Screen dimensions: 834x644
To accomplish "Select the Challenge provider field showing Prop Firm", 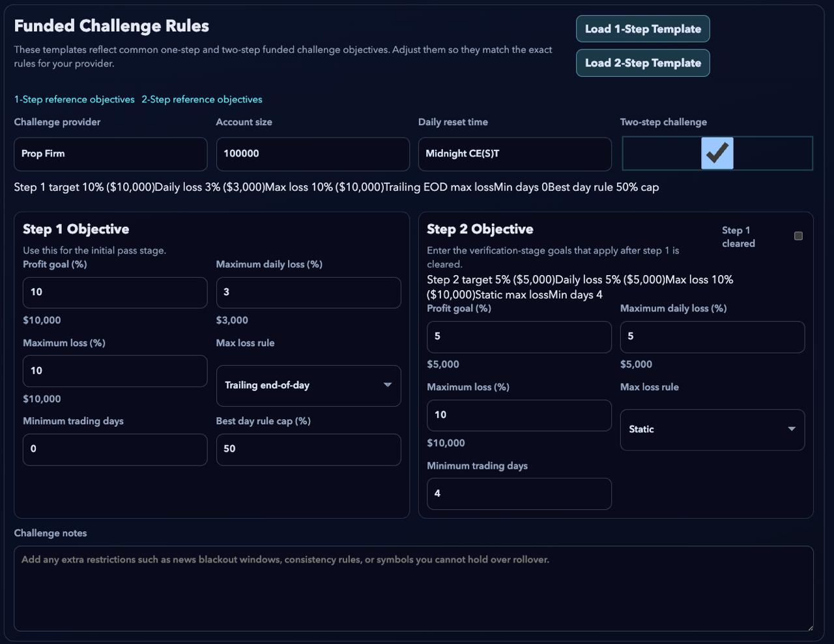I will [x=110, y=154].
